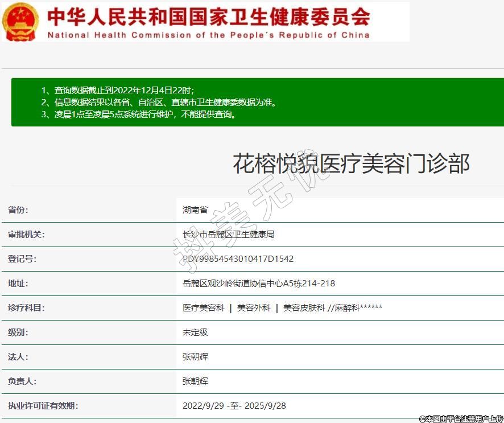This screenshot has height=423, width=504.
Task: Click the 医疗美容科 department entry
Action: [203, 308]
